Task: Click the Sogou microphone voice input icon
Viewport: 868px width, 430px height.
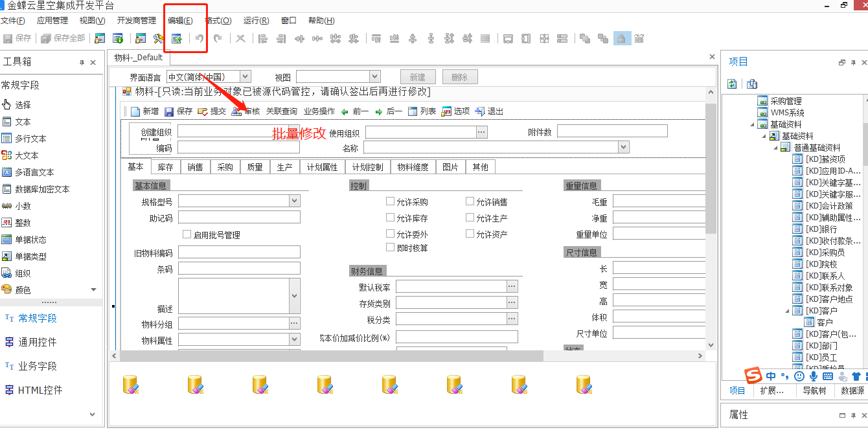Action: pos(814,376)
